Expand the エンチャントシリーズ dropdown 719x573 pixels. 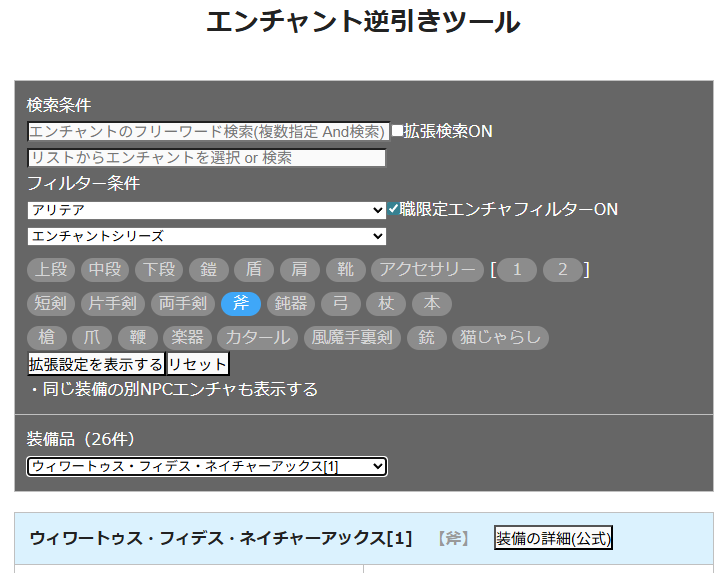point(206,236)
